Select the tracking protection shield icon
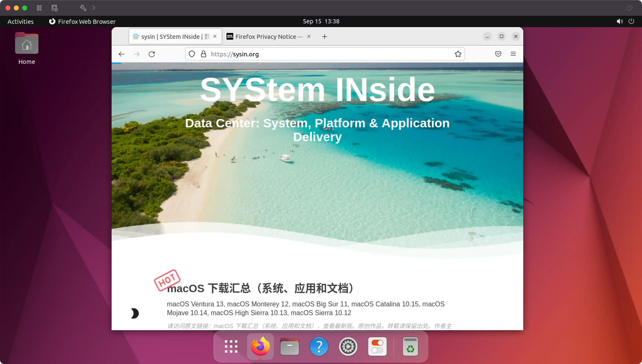 tap(192, 54)
